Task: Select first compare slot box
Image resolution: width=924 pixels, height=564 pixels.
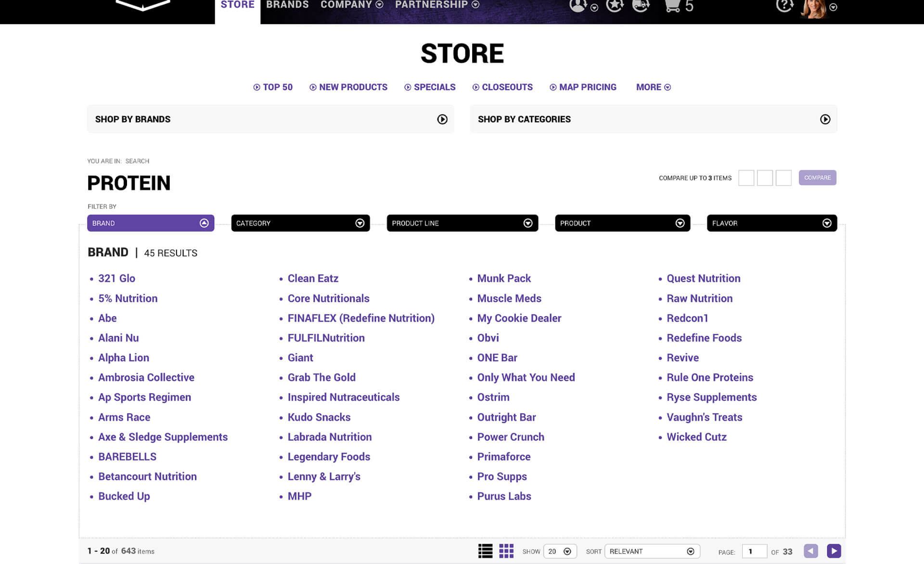Action: [x=746, y=178]
